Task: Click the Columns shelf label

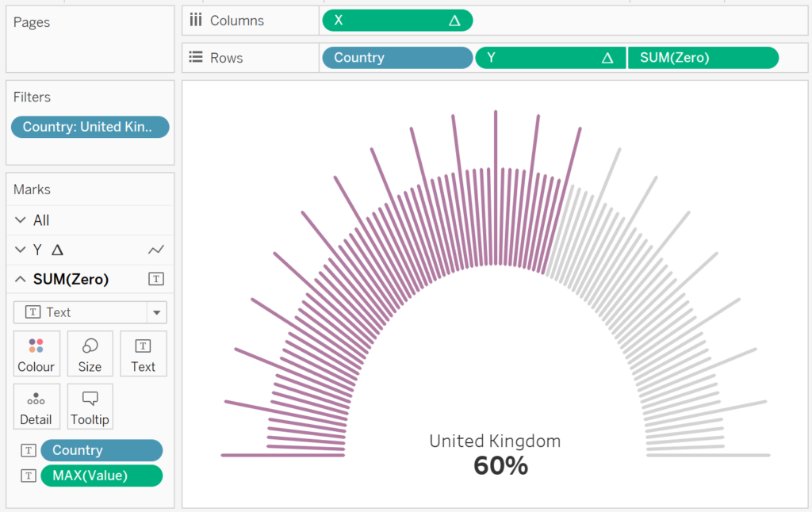Action: tap(236, 21)
